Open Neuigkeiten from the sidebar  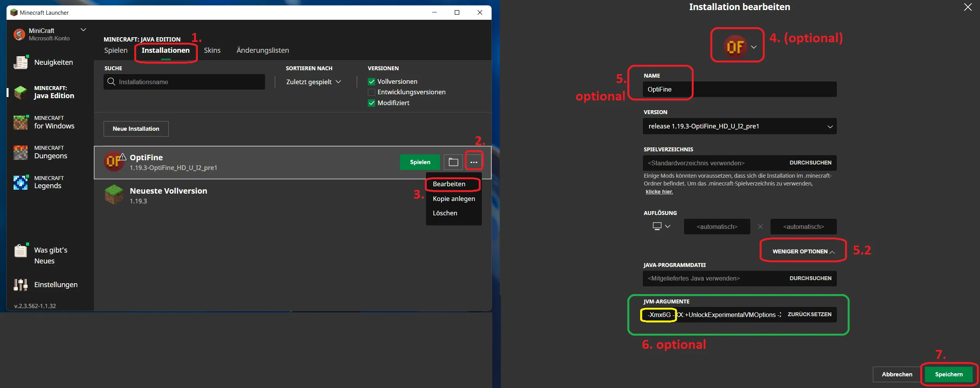pyautogui.click(x=53, y=62)
